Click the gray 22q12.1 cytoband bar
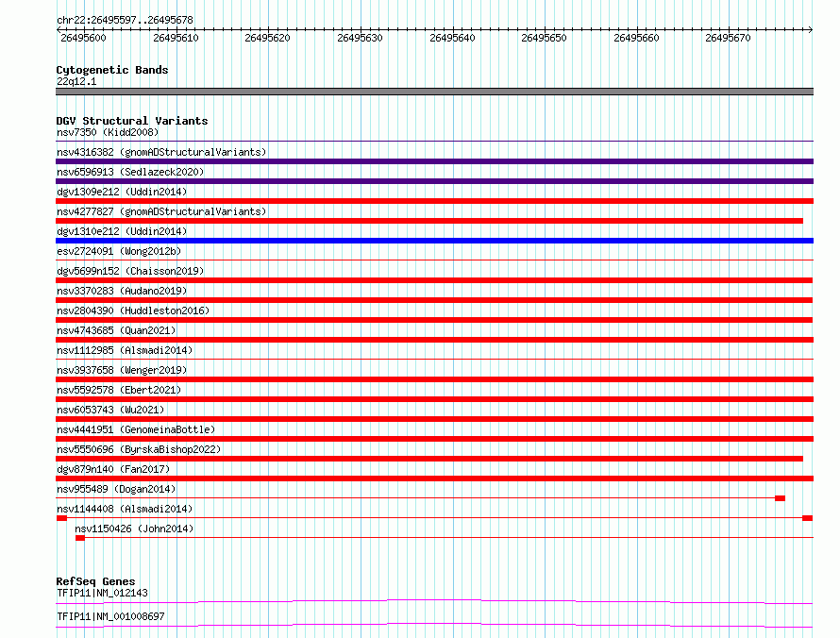 click(x=434, y=92)
